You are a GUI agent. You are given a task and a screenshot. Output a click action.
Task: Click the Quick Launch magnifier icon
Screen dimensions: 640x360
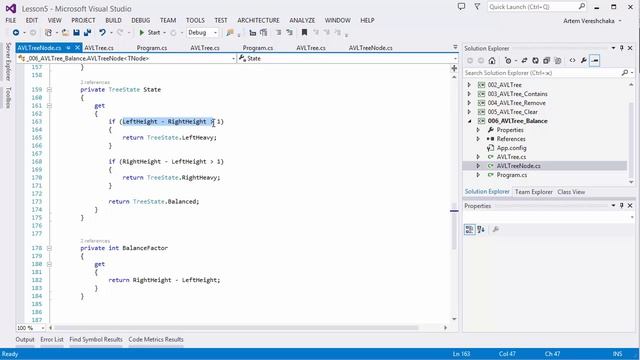582,7
